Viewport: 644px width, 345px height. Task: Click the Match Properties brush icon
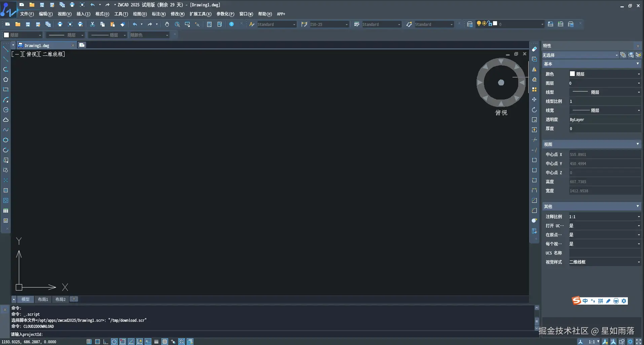click(123, 24)
